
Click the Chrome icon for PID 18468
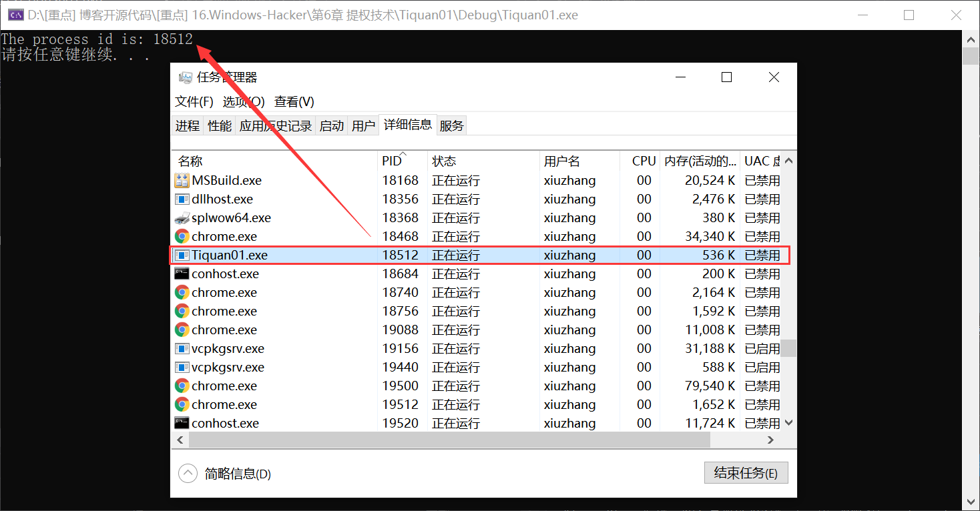pyautogui.click(x=182, y=236)
